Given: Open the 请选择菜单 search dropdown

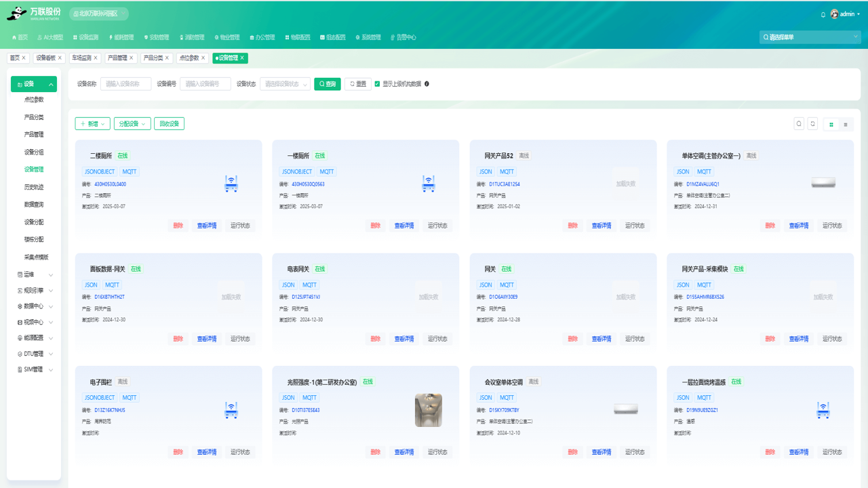Looking at the screenshot, I should [810, 37].
